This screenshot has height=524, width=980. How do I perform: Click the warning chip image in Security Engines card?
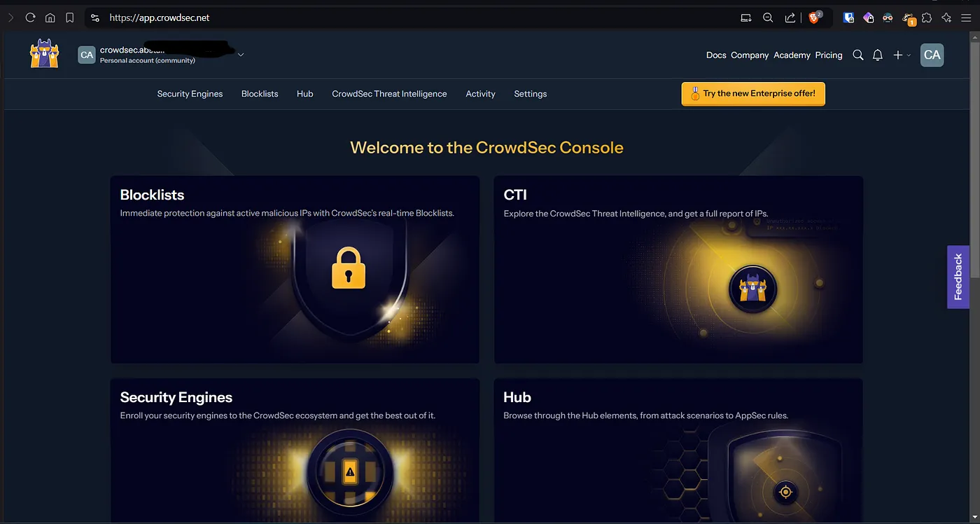[x=350, y=472]
